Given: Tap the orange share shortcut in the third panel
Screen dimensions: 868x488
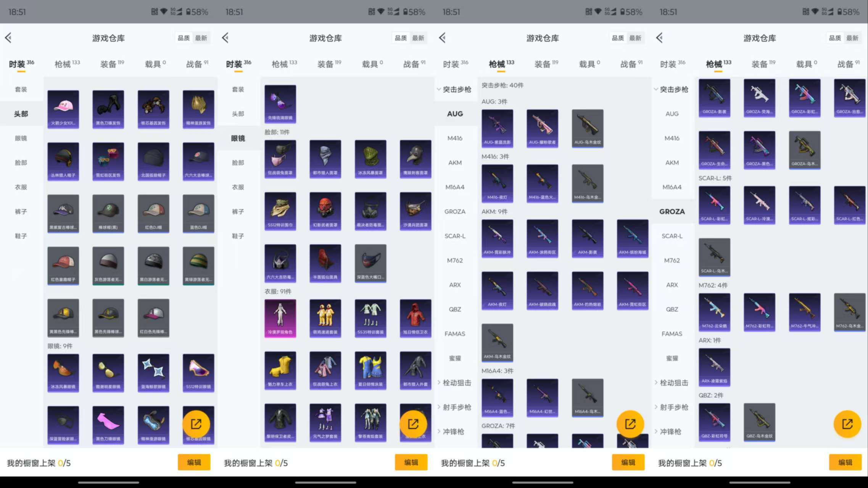Looking at the screenshot, I should coord(631,424).
